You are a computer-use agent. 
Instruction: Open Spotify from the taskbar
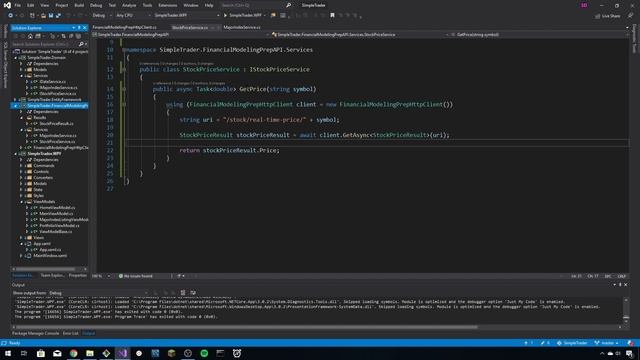[x=204, y=353]
